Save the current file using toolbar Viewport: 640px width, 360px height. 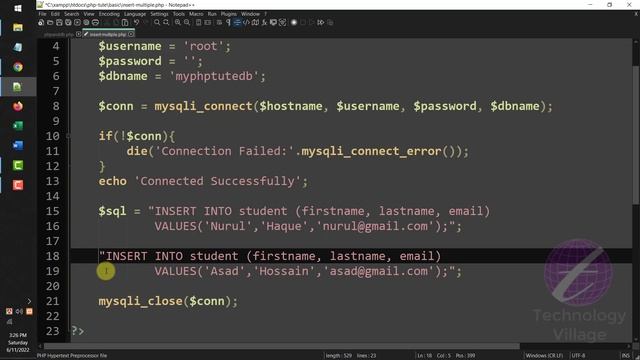[59, 22]
